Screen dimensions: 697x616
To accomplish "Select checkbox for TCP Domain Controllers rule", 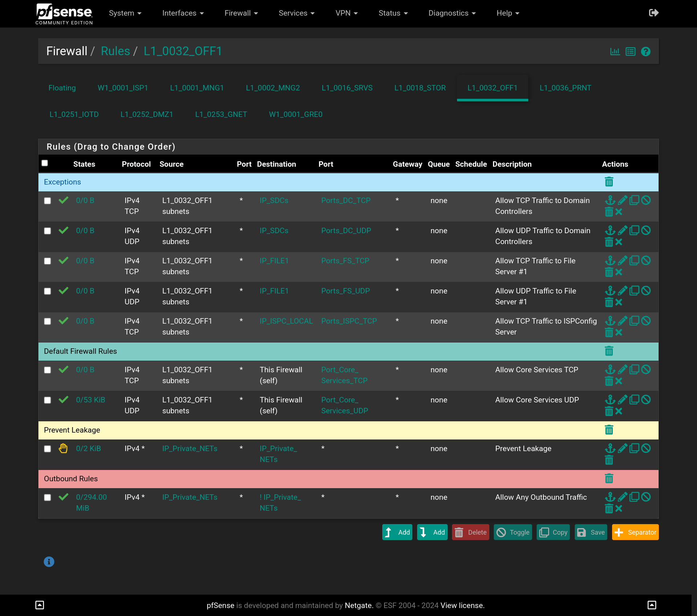I will click(48, 201).
